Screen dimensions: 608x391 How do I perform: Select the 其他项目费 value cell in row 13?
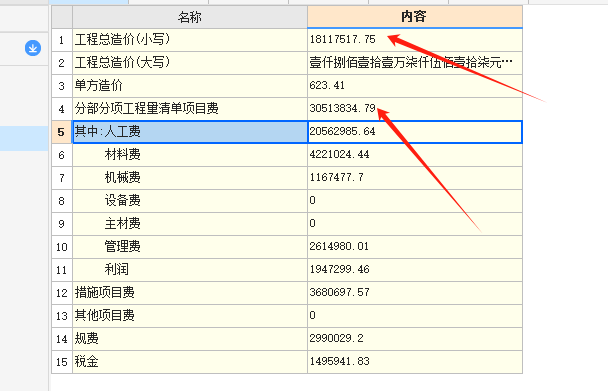point(415,316)
